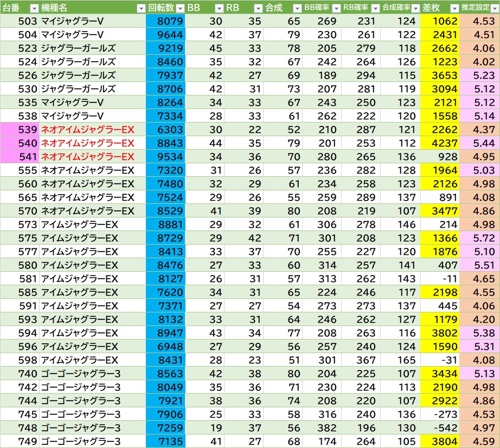Screen dimensions: 500x448
Task: Select red text ネオアイムジャグラーEX in row 540
Action: 88,143
